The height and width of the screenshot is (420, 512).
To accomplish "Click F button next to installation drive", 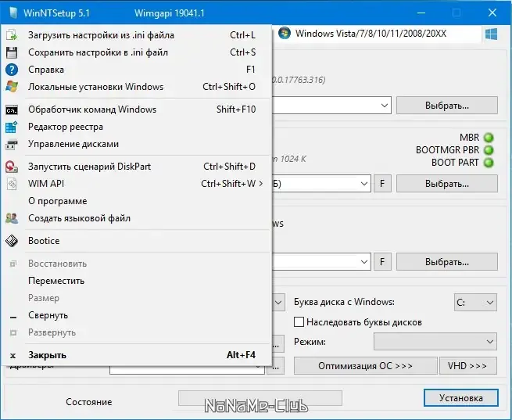I will tap(382, 261).
